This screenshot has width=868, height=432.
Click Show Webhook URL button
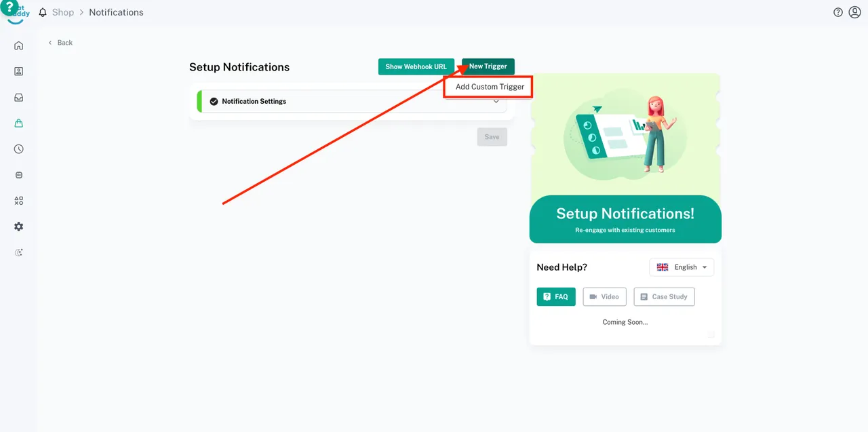[416, 66]
